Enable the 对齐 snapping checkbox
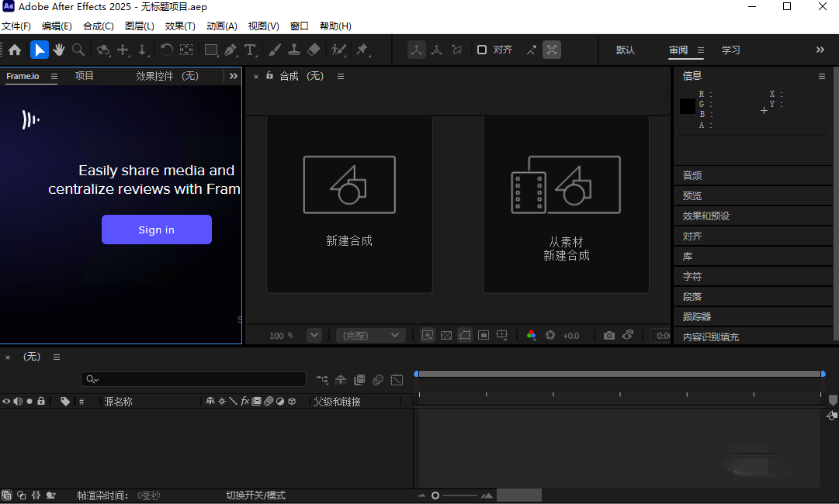 [481, 50]
